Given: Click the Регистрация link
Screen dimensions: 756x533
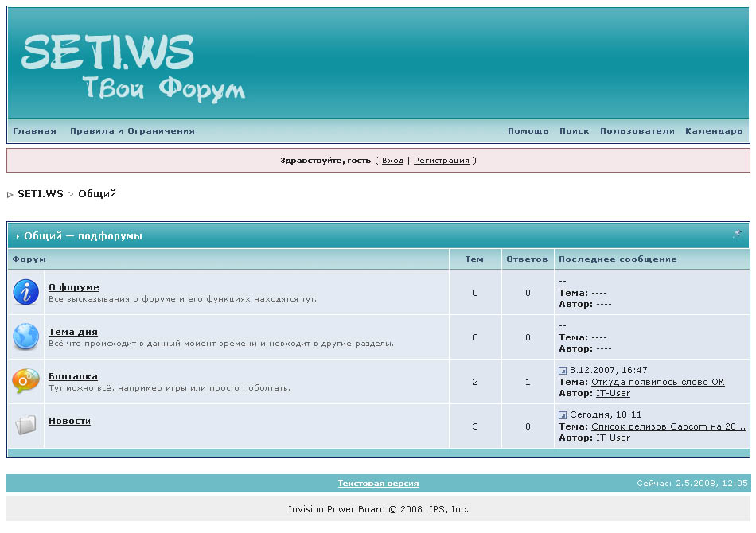Looking at the screenshot, I should click(441, 161).
